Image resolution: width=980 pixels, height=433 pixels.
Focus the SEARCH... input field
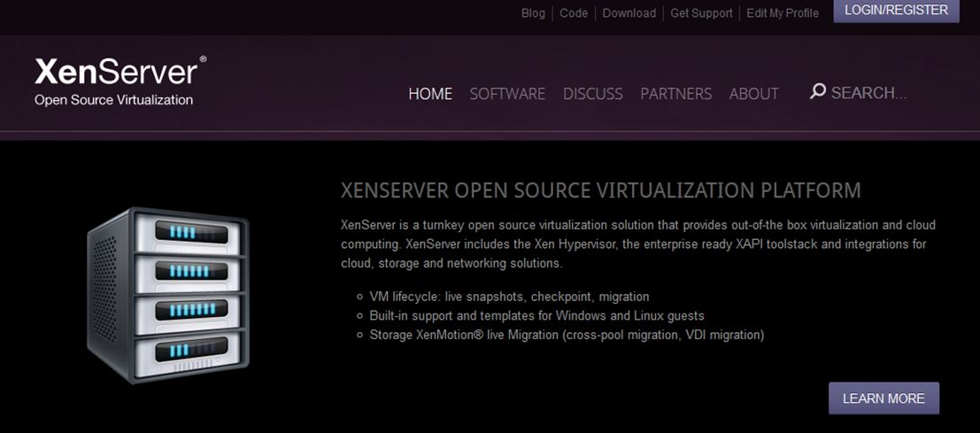(869, 93)
